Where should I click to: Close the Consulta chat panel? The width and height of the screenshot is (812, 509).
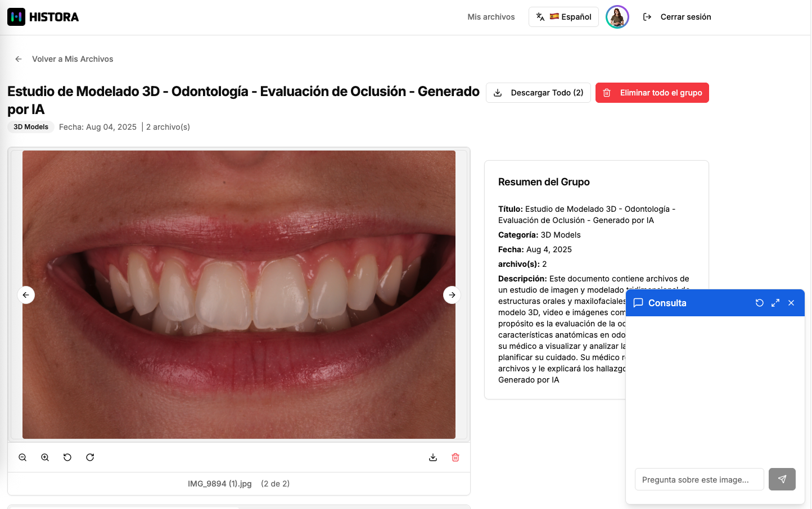(x=791, y=303)
